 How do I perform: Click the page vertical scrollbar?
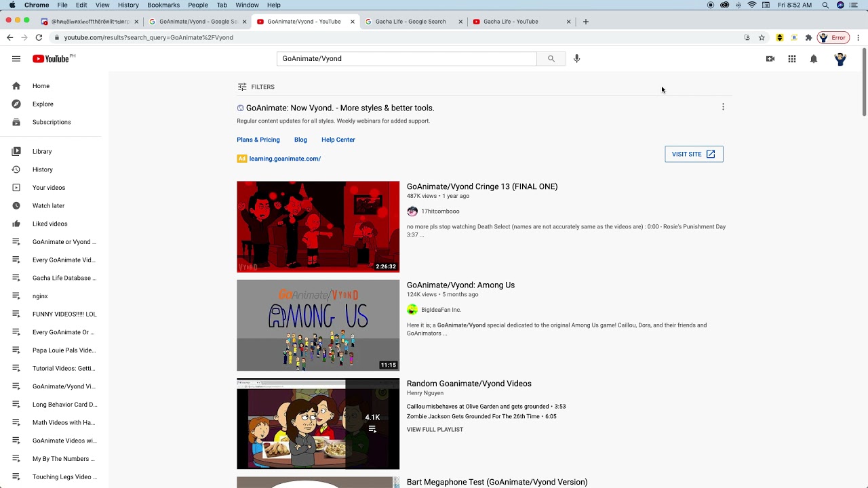[864, 81]
